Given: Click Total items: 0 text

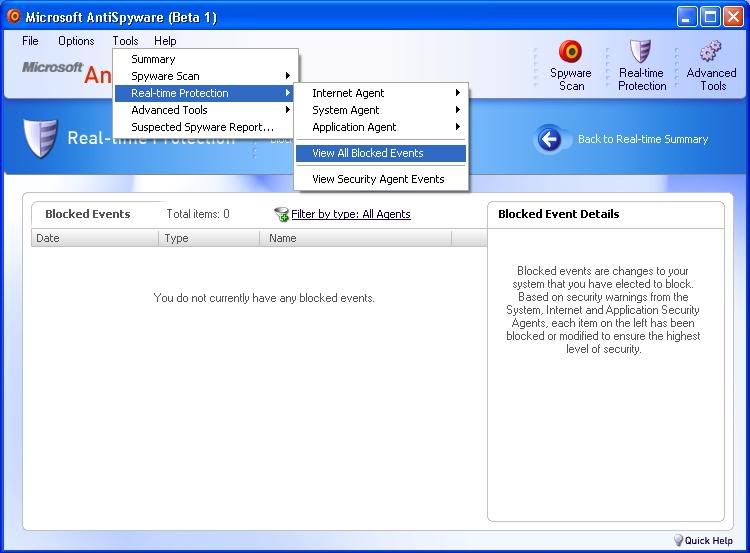Looking at the screenshot, I should 198,214.
